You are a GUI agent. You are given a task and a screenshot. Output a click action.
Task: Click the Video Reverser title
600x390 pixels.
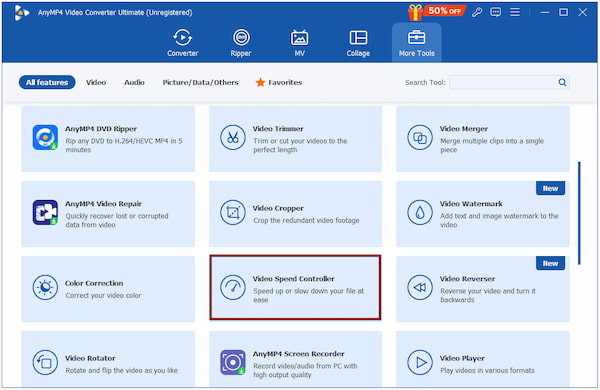click(x=467, y=279)
